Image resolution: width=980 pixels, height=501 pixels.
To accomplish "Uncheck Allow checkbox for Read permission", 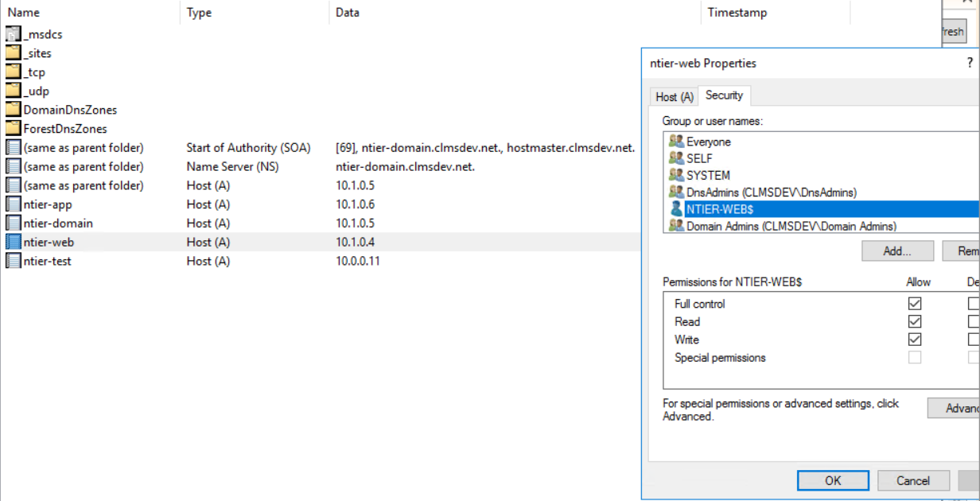I will (915, 322).
